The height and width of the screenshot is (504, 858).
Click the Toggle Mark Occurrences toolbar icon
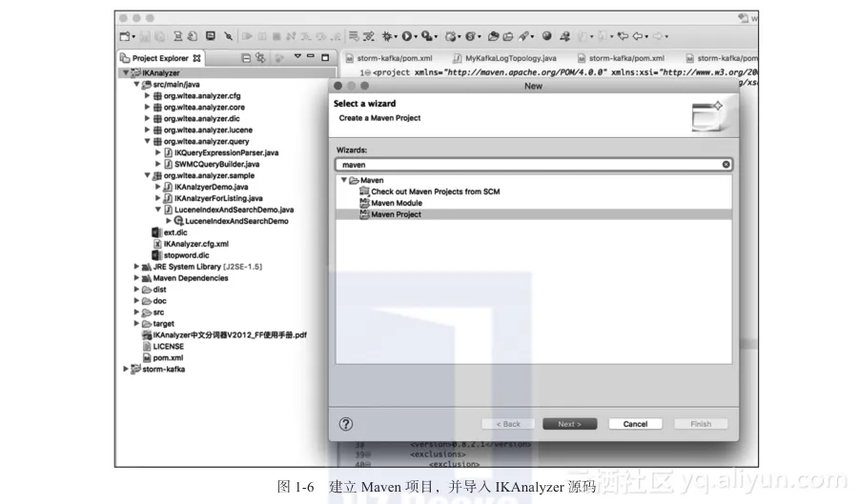[x=564, y=36]
